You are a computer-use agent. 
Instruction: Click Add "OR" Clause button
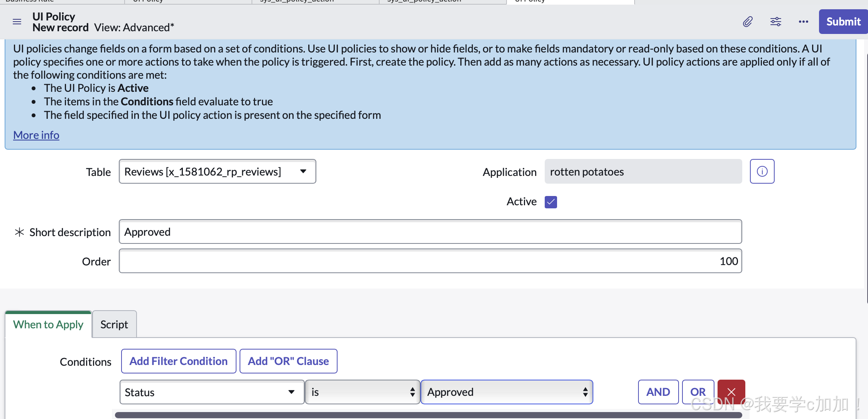point(288,361)
